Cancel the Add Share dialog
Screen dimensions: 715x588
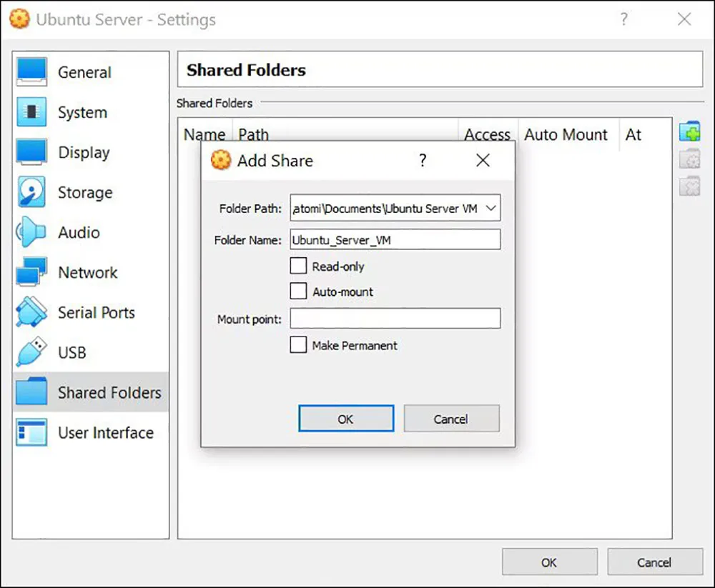(450, 419)
